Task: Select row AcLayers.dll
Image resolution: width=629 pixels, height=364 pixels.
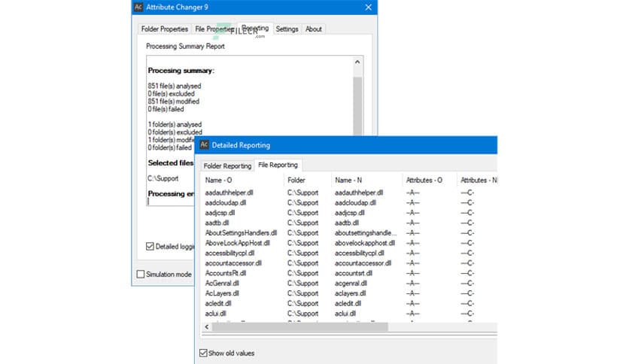Action: point(222,293)
